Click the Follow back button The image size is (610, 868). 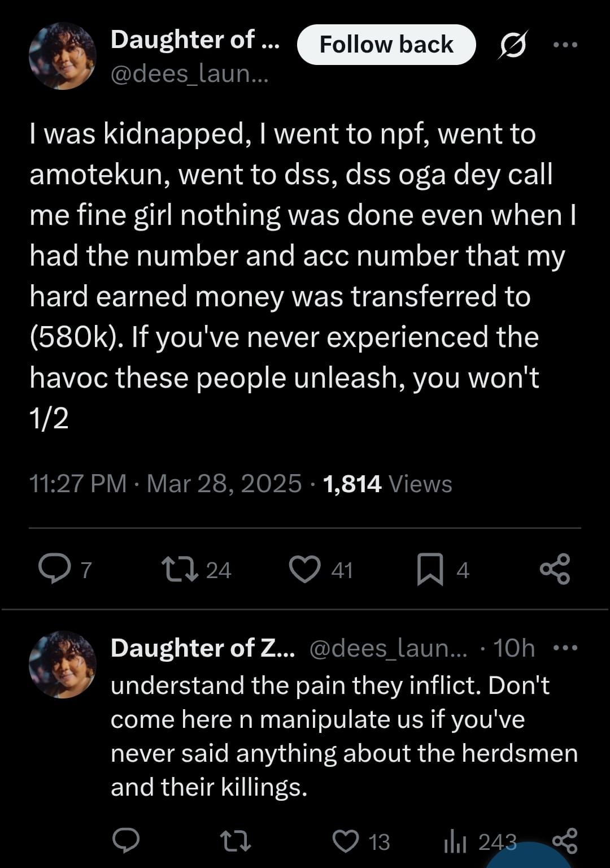(x=386, y=45)
